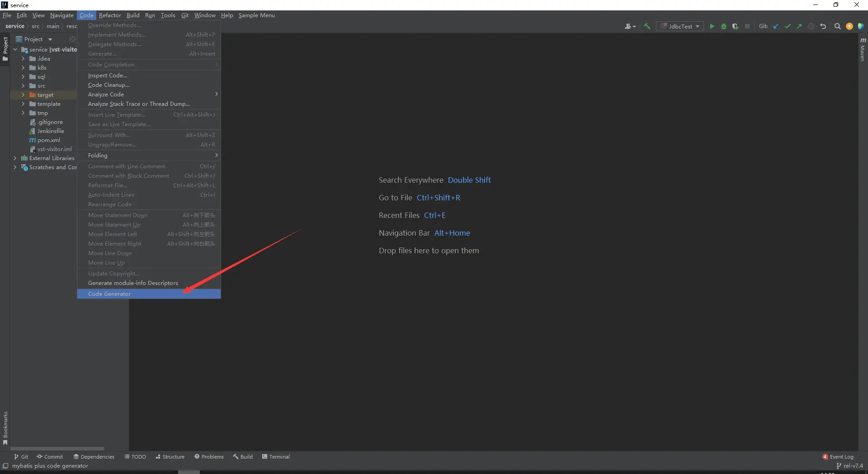Push commits with the Git arrow icon
Viewport: 868px width, 474px height.
click(799, 26)
